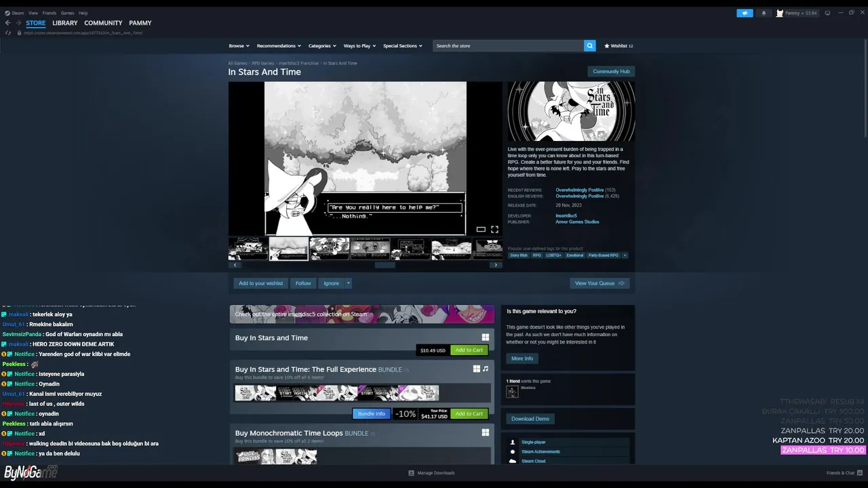Open the View menu
The image size is (868, 488).
33,13
